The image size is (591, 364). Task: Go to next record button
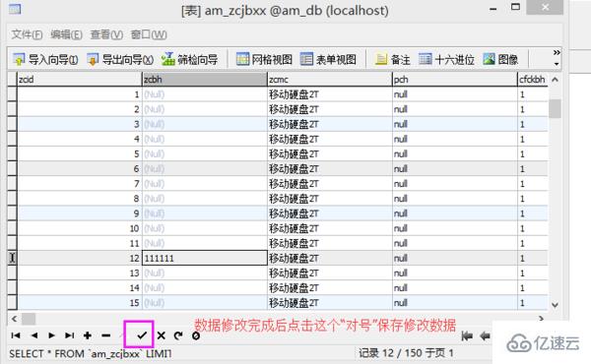click(x=51, y=335)
